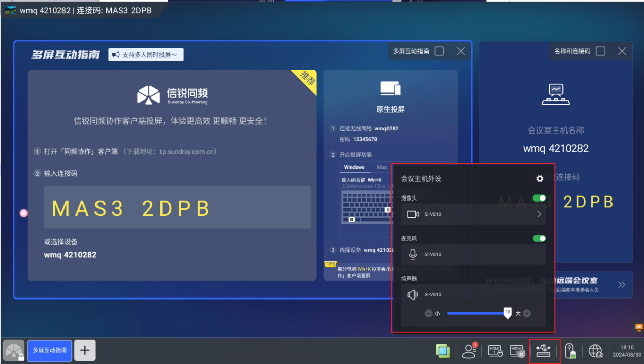644x364 pixels.
Task: Toggle the microphone (麦克风) switch
Action: point(539,238)
